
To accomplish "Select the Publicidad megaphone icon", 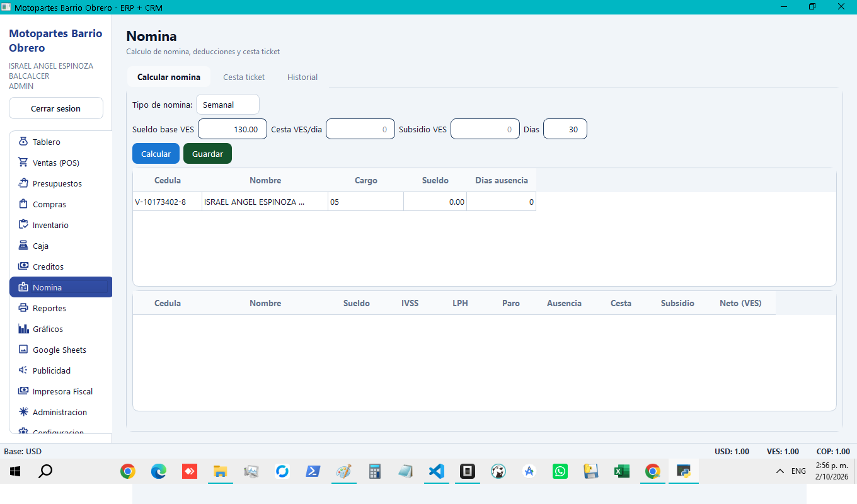I will (x=23, y=370).
